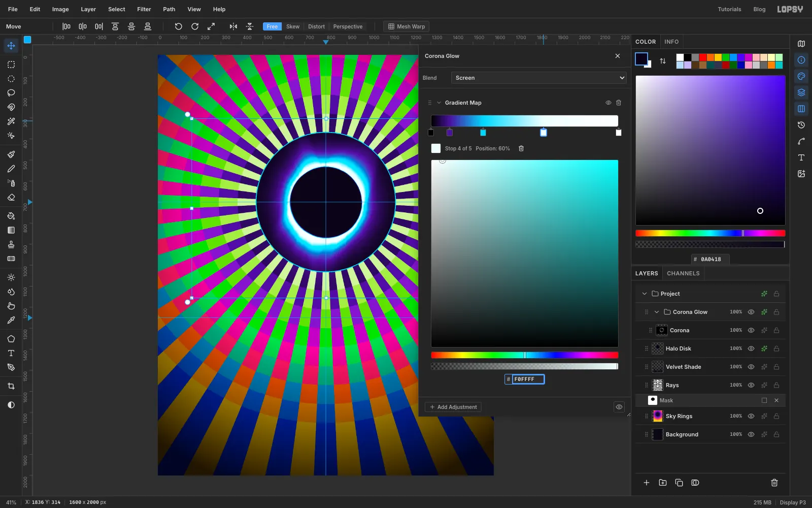Swap foreground and background colors
Image resolution: width=812 pixels, height=508 pixels.
click(663, 61)
